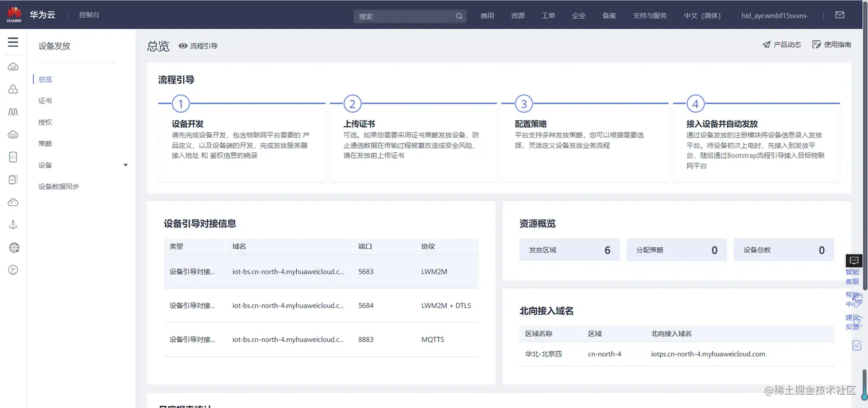Click the mail envelope icon in top bar

(x=840, y=14)
